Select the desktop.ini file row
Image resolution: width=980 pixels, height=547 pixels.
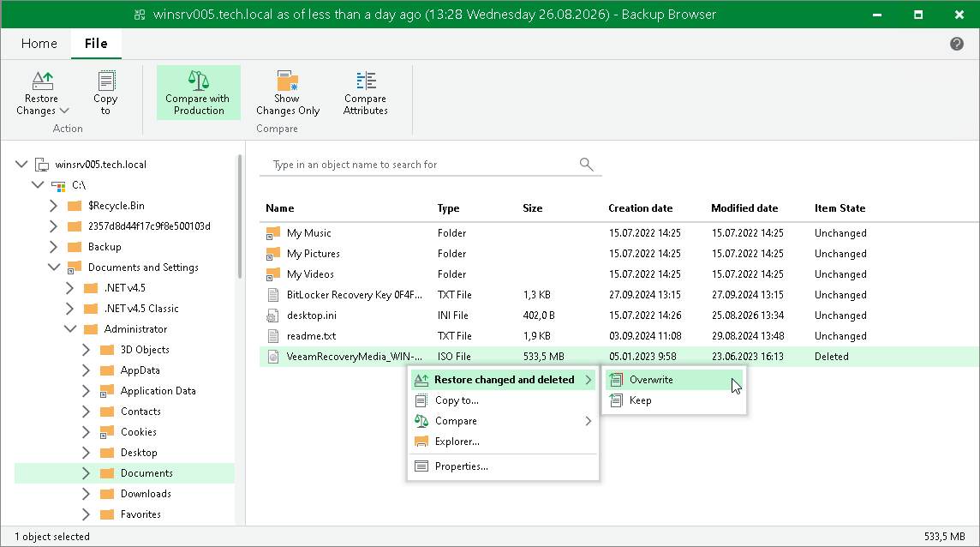pos(618,316)
